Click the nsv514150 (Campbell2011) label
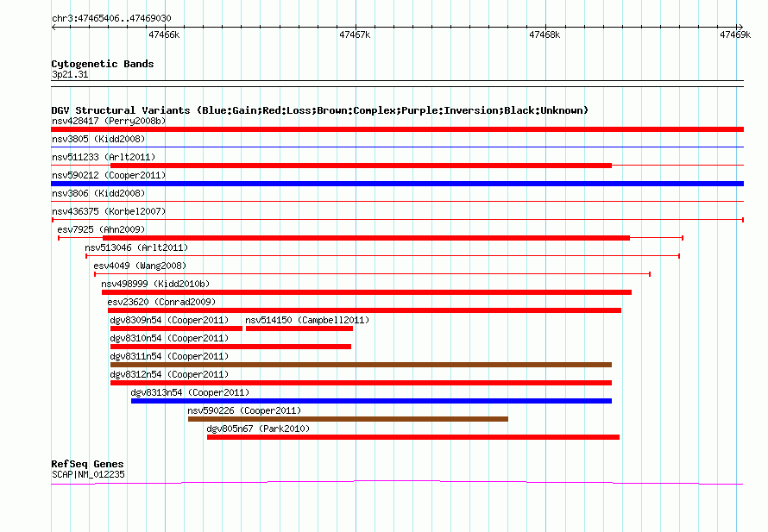768x532 pixels. (307, 320)
